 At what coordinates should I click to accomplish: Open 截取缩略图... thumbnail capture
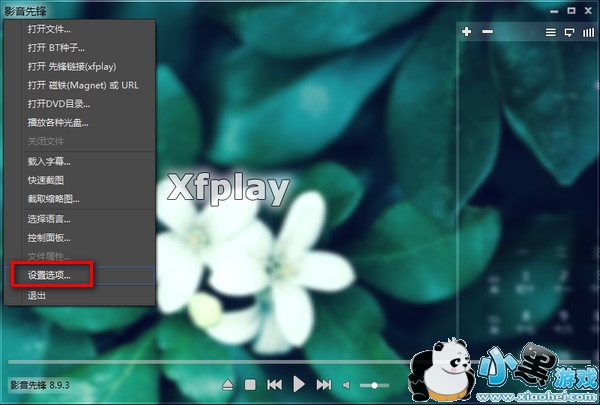coord(80,199)
